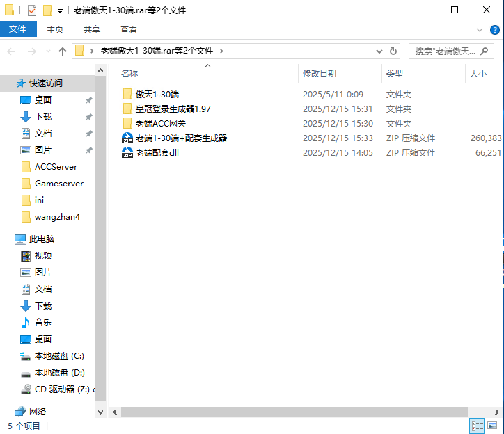Expand the ribbon using the chevron
Viewport: 504px width, 434px height.
coord(480,30)
